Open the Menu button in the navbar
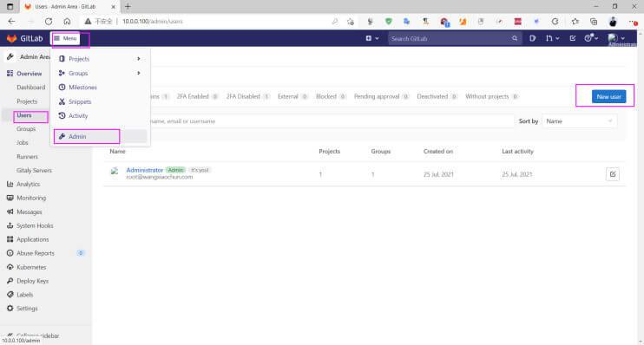Screen dimensions: 644x345 (x=66, y=38)
